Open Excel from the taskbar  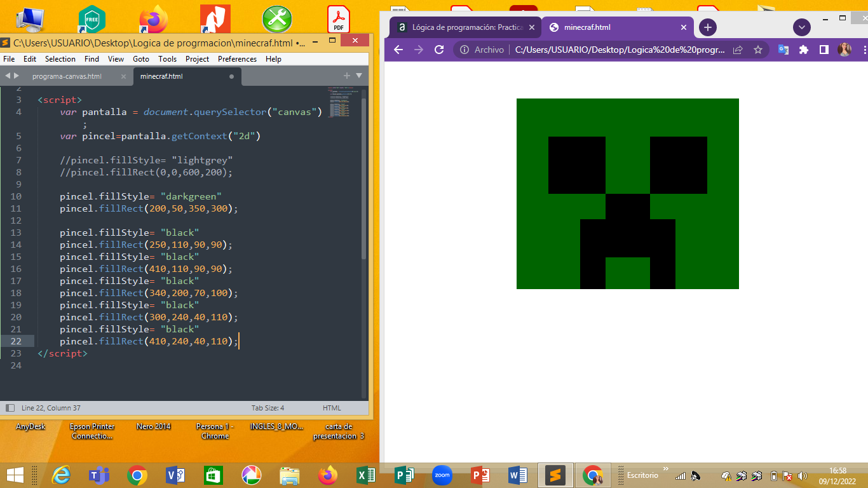coord(366,475)
